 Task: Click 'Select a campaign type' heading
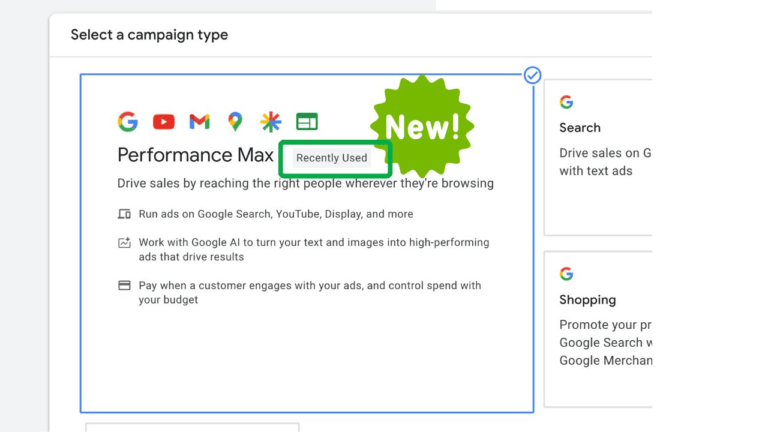(x=149, y=35)
